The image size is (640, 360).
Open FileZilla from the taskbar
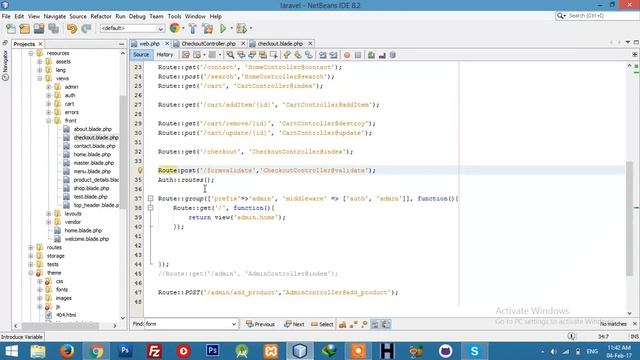(154, 351)
